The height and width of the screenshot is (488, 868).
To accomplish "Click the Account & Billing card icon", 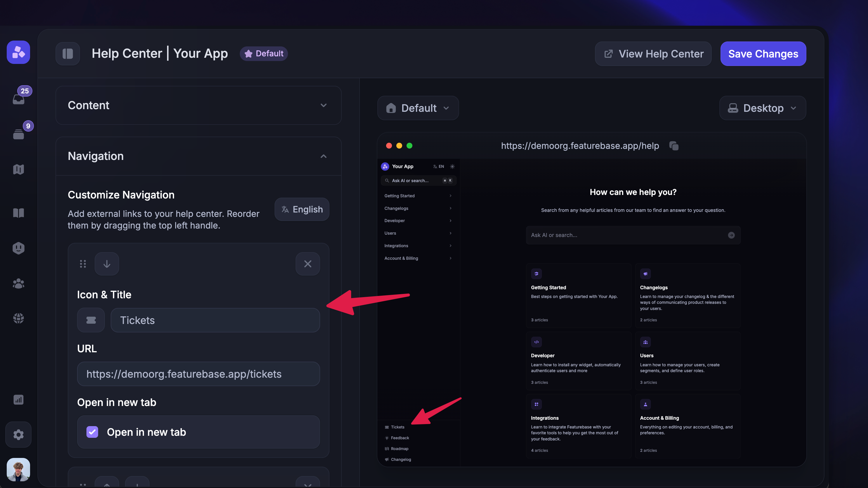I will click(x=645, y=404).
